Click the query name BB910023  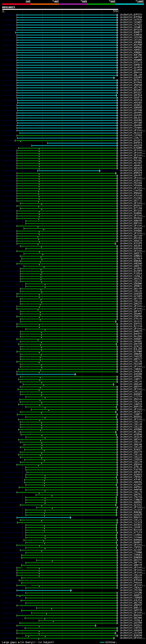pos(8,7)
